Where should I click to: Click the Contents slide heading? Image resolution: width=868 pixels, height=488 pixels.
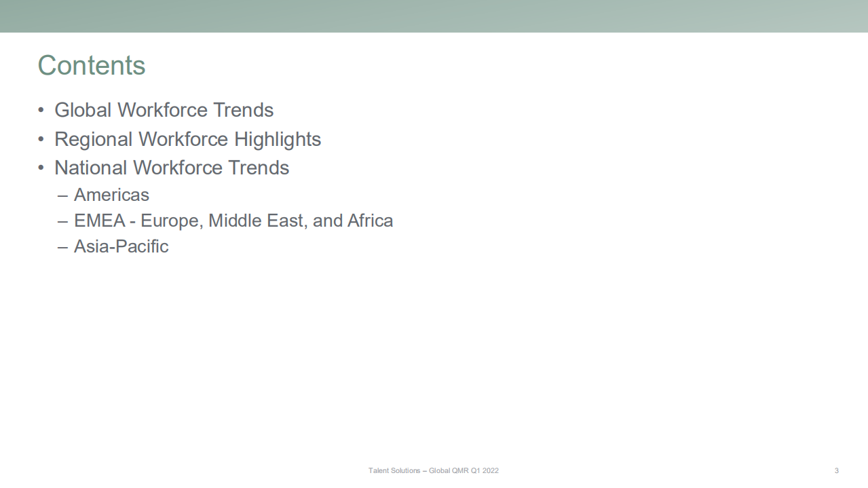[92, 66]
